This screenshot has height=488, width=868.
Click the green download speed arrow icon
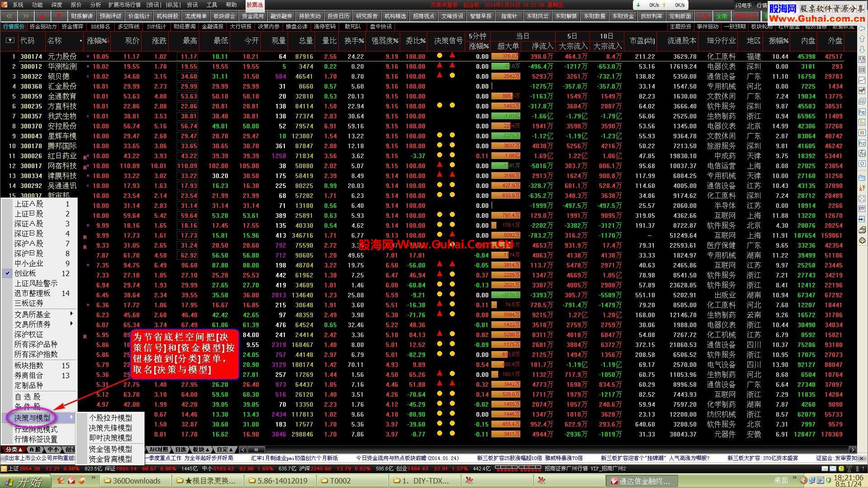point(638,5)
